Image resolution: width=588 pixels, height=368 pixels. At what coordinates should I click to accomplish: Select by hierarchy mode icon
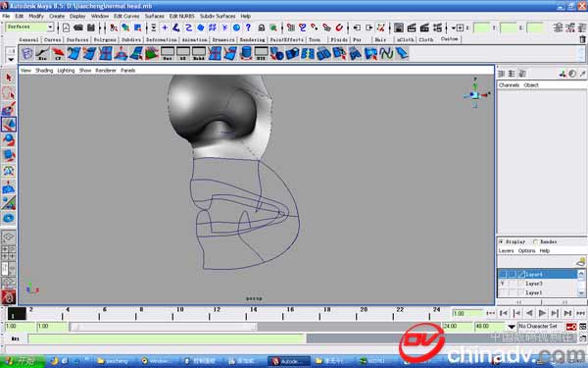[x=114, y=27]
